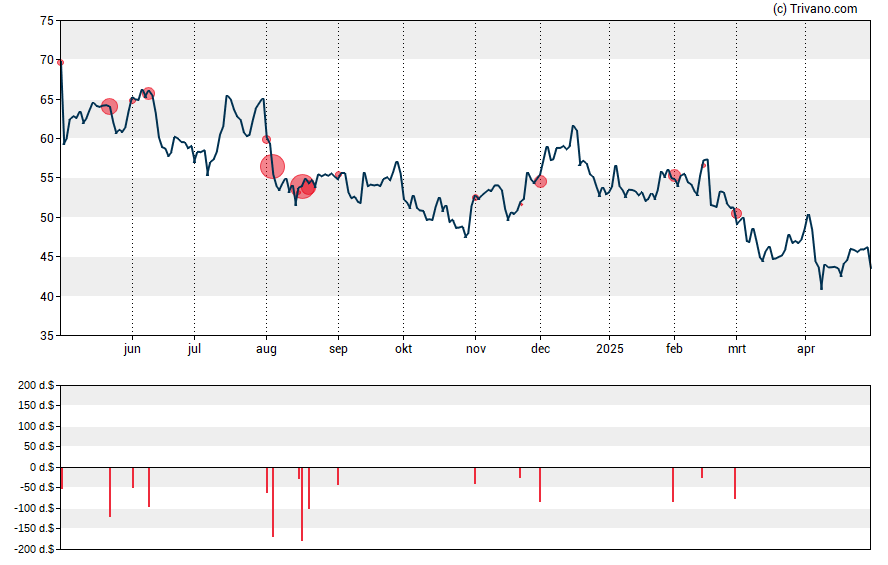Click the '2025' x-axis label
This screenshot has width=888, height=565.
pyautogui.click(x=609, y=349)
